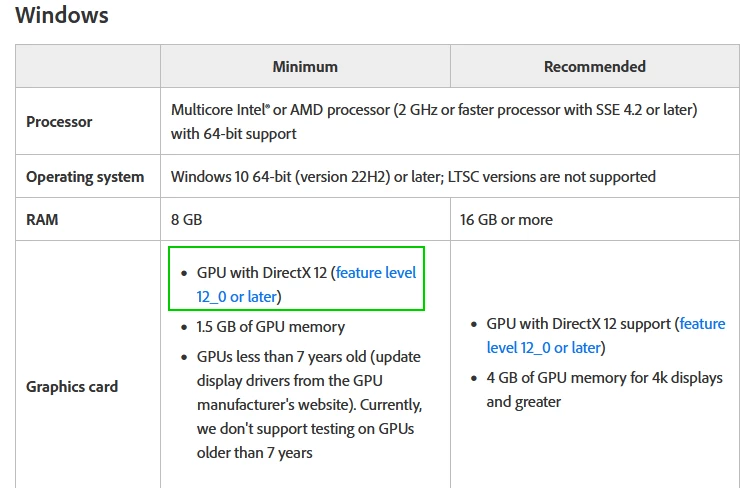Click the empty top-left table header cell

pyautogui.click(x=88, y=66)
